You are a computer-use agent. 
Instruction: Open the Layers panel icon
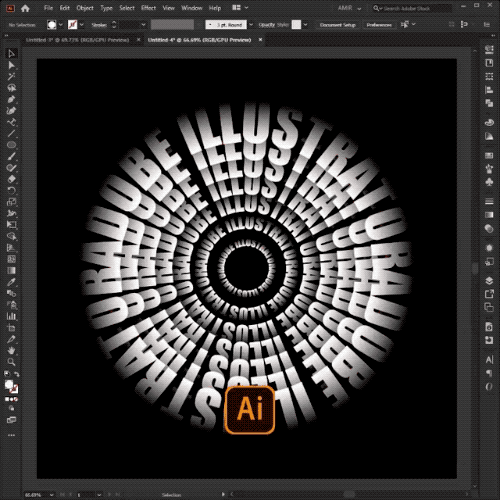pyautogui.click(x=489, y=280)
